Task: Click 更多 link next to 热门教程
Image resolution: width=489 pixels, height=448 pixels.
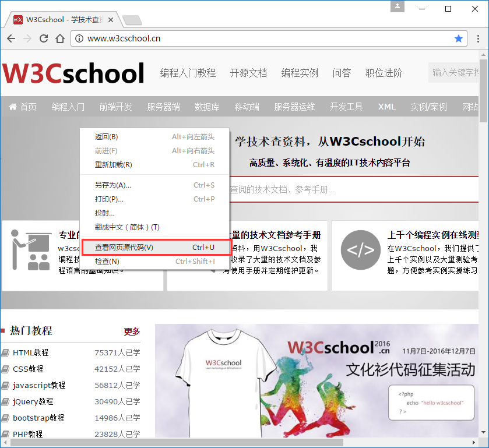Action: tap(132, 331)
